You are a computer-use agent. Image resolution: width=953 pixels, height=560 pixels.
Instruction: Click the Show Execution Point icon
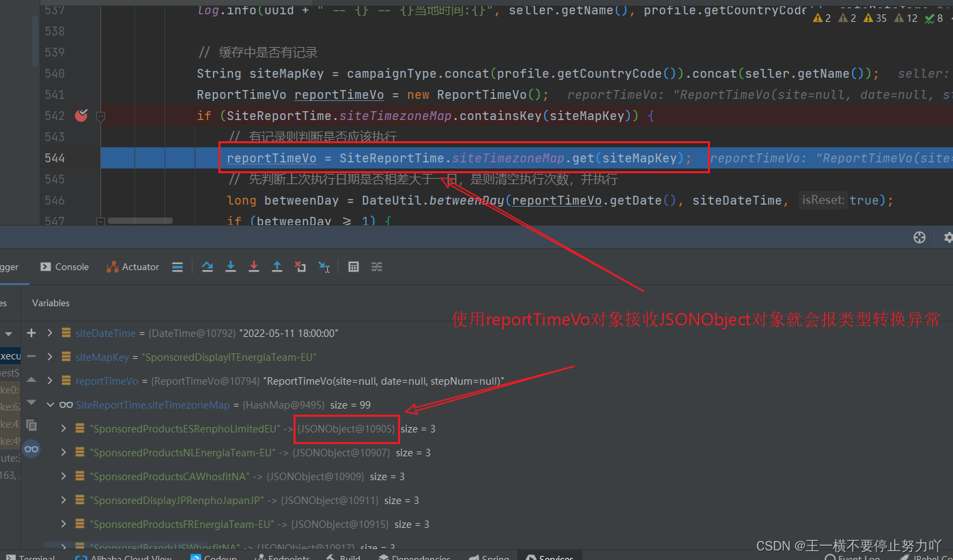[x=177, y=267]
